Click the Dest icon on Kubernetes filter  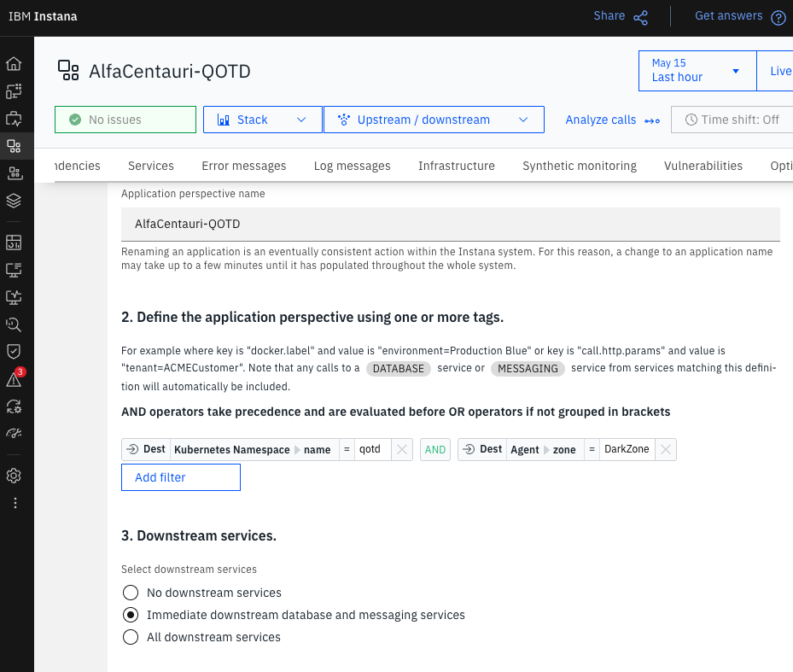click(132, 449)
